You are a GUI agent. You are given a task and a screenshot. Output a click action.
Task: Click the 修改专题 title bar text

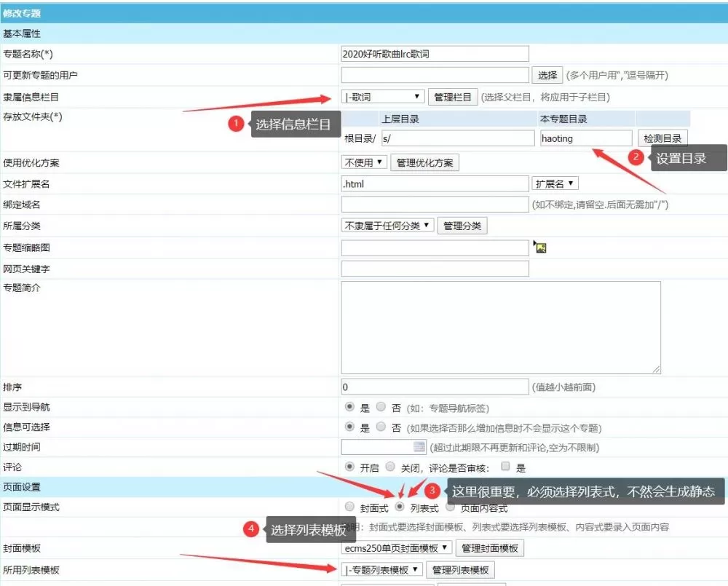click(x=22, y=13)
